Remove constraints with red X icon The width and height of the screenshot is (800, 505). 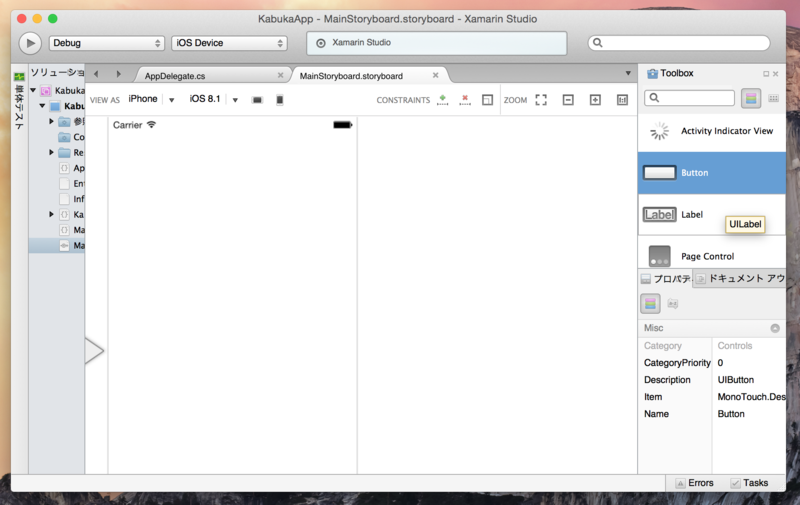point(465,99)
